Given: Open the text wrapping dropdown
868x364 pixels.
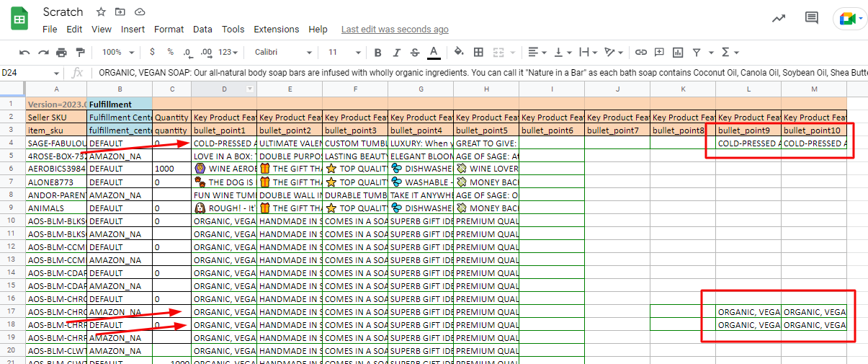Looking at the screenshot, I should (589, 53).
